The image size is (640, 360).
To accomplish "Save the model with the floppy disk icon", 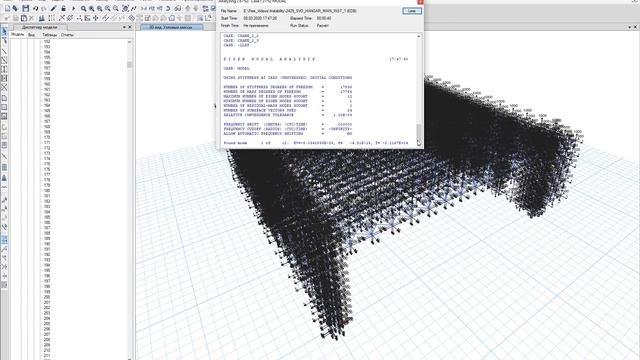I will click(x=26, y=9).
